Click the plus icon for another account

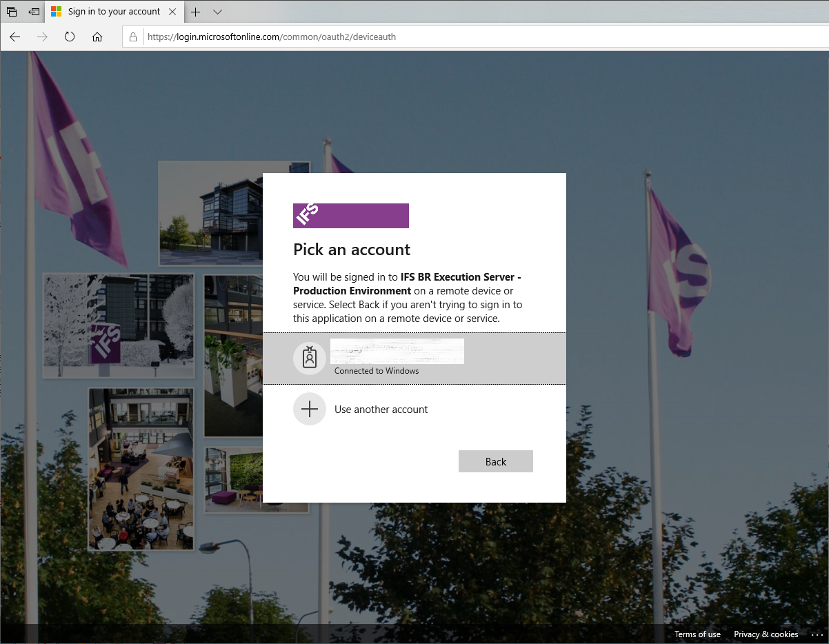(x=310, y=410)
